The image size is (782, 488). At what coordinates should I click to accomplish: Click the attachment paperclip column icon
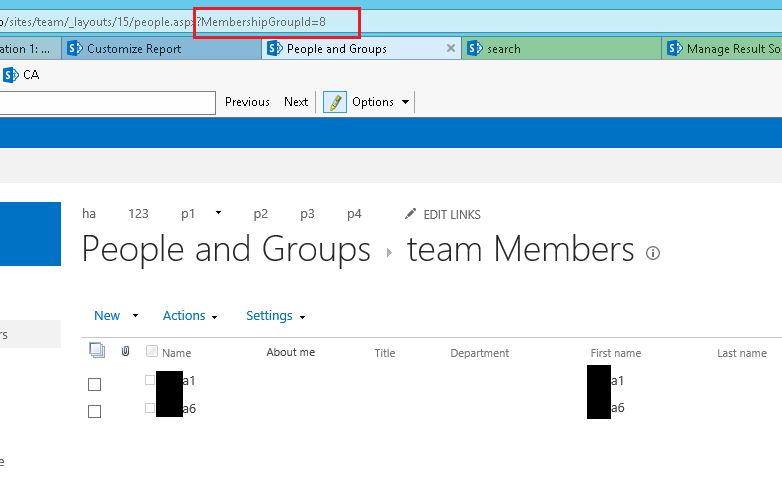[125, 351]
